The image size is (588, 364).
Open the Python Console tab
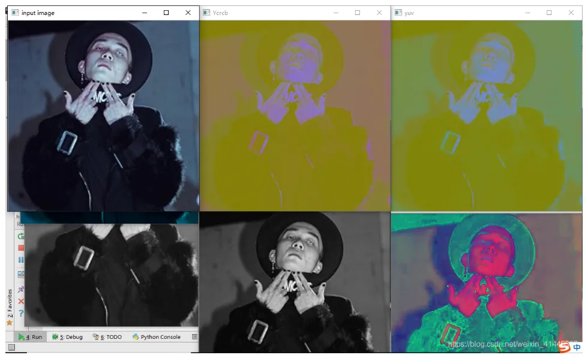[157, 337]
